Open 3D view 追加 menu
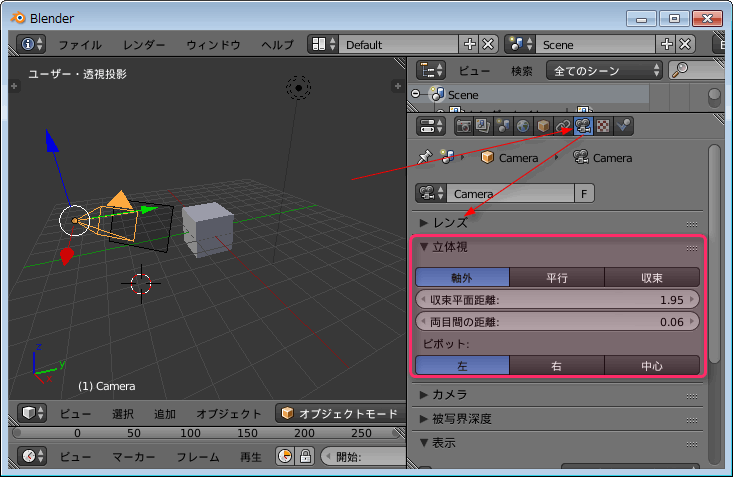 pos(165,414)
